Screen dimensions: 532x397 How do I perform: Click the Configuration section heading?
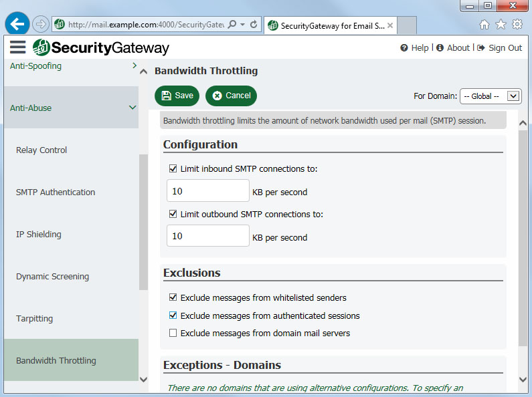tap(200, 144)
